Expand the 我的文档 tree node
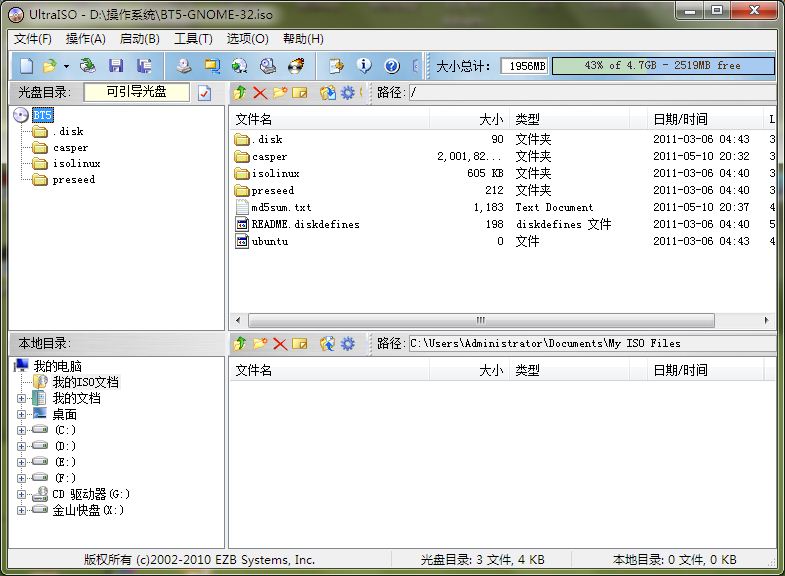The height and width of the screenshot is (576, 785). (21, 399)
